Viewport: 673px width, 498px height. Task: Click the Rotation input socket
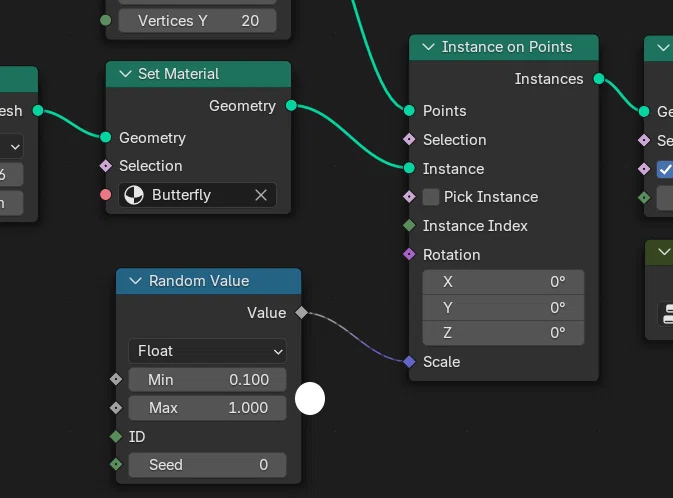[x=409, y=255]
